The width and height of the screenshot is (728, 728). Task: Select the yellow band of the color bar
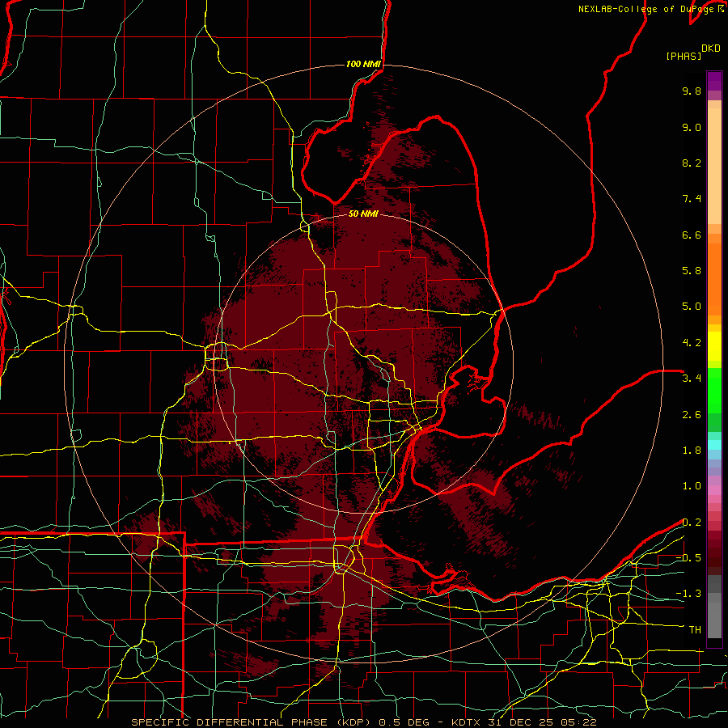coord(714,346)
